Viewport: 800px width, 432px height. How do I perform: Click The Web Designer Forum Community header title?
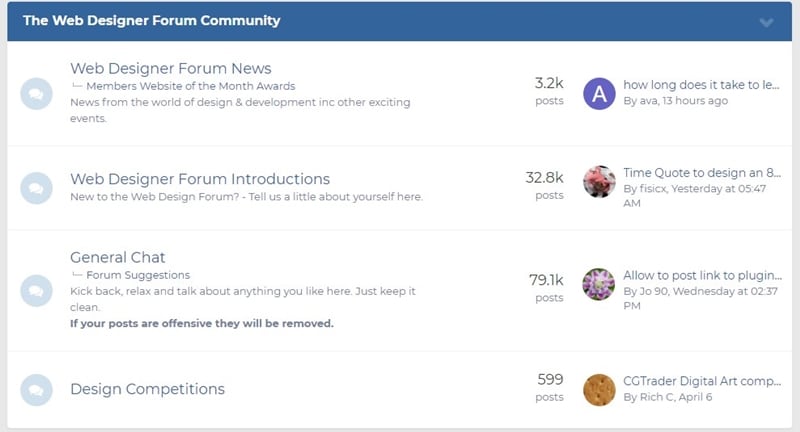click(151, 20)
